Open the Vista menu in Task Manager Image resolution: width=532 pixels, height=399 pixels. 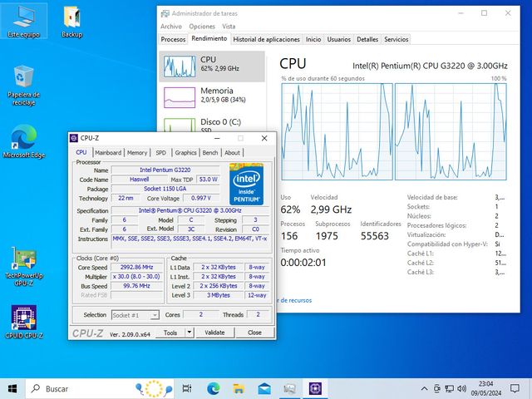(229, 27)
